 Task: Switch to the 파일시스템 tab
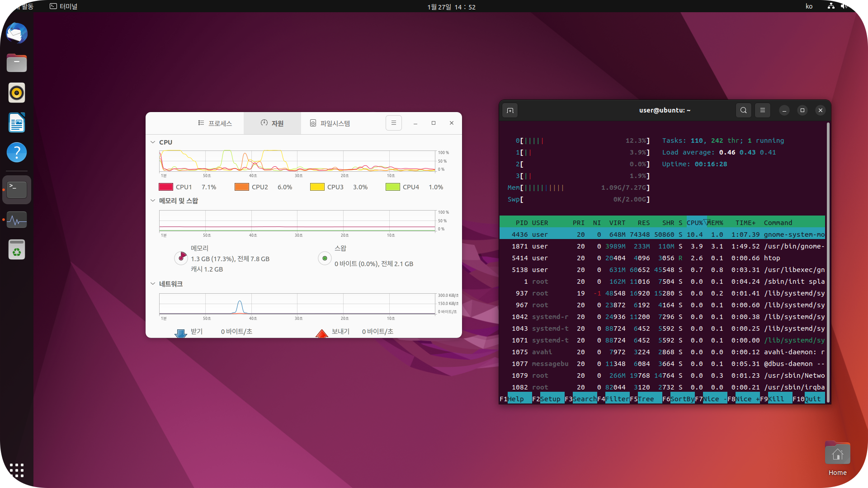pyautogui.click(x=330, y=123)
